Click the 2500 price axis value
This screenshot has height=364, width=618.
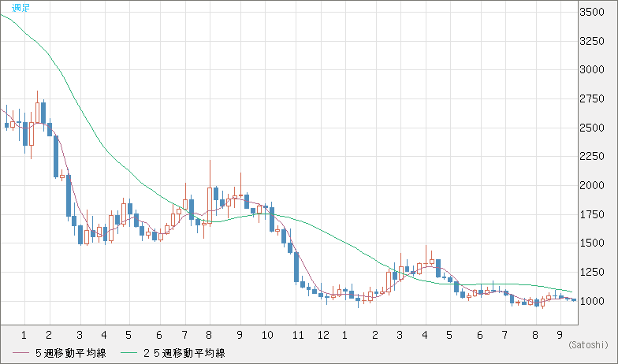[592, 128]
